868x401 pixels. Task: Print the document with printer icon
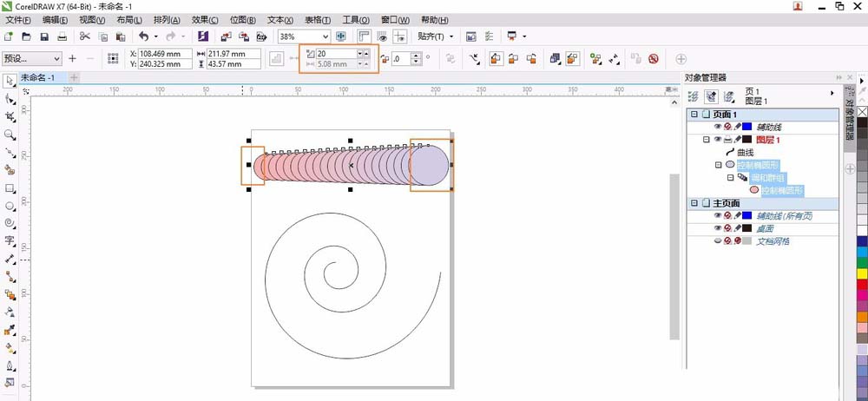[x=62, y=36]
